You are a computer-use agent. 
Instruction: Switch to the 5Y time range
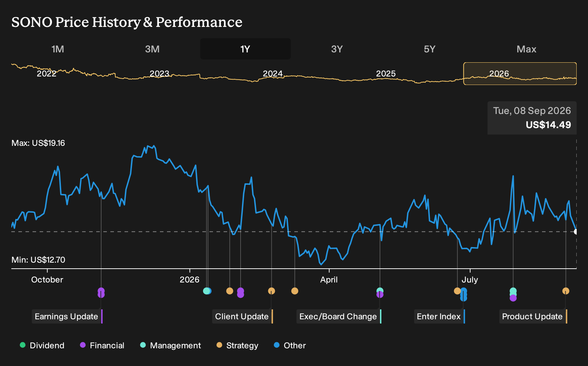tap(430, 49)
